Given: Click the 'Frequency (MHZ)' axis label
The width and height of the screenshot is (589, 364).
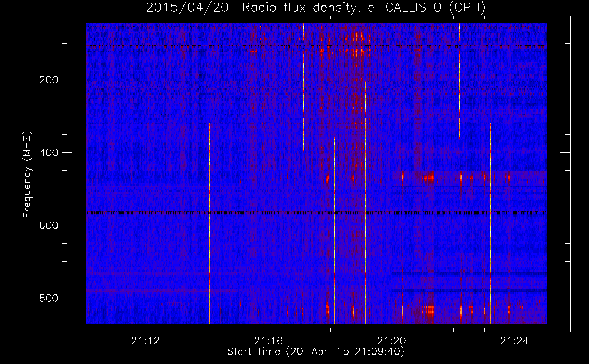Looking at the screenshot, I should (27, 175).
